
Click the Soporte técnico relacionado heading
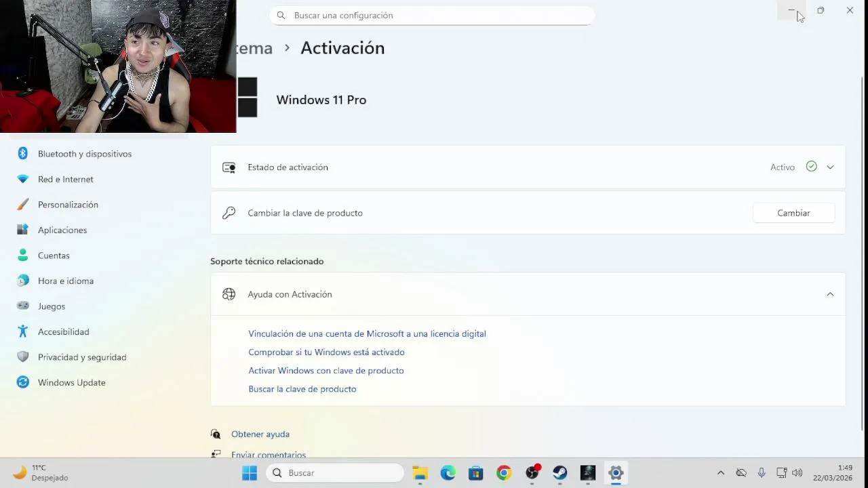coord(267,261)
